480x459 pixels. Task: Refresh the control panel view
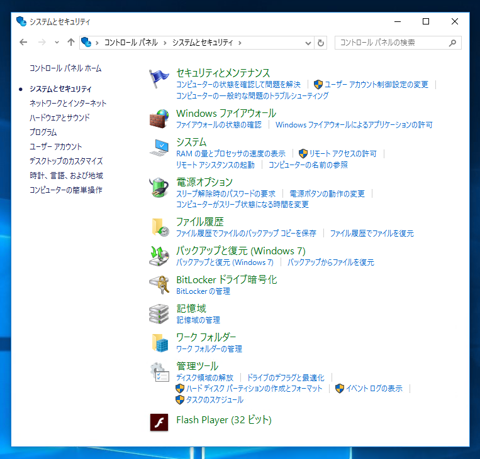click(x=321, y=43)
